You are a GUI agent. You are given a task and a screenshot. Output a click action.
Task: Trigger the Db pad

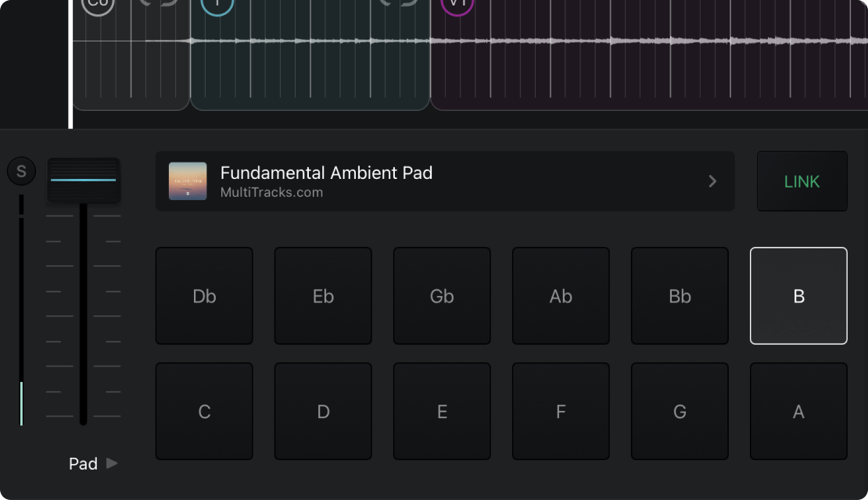click(204, 295)
